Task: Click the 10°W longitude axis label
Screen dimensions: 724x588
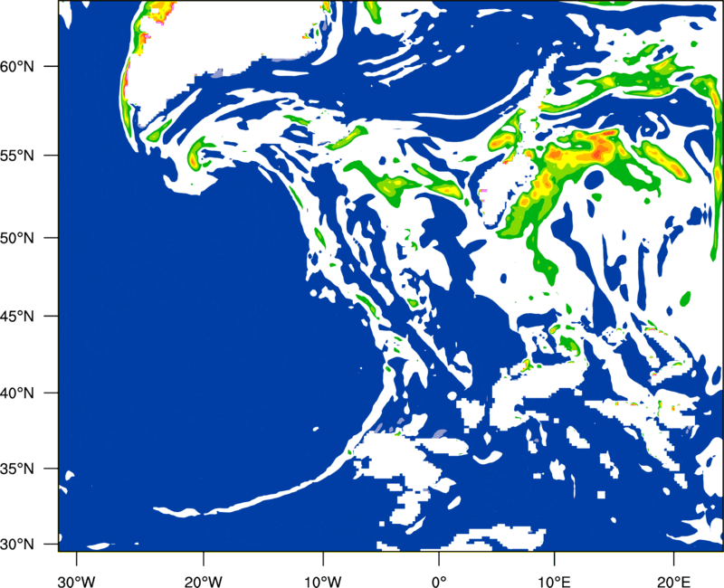Action: click(323, 582)
